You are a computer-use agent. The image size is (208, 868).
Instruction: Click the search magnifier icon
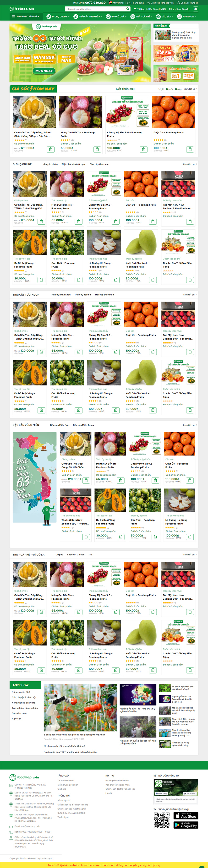tap(127, 9)
